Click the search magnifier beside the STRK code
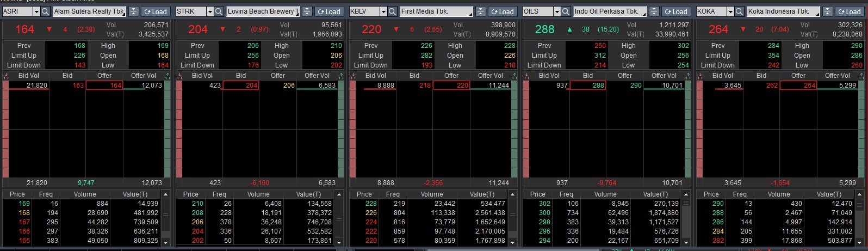868x251 pixels. [x=219, y=11]
